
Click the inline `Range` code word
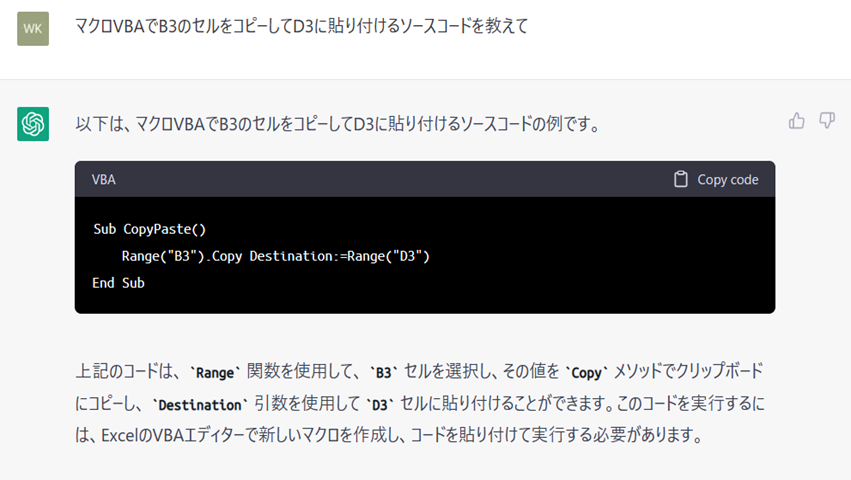point(214,372)
